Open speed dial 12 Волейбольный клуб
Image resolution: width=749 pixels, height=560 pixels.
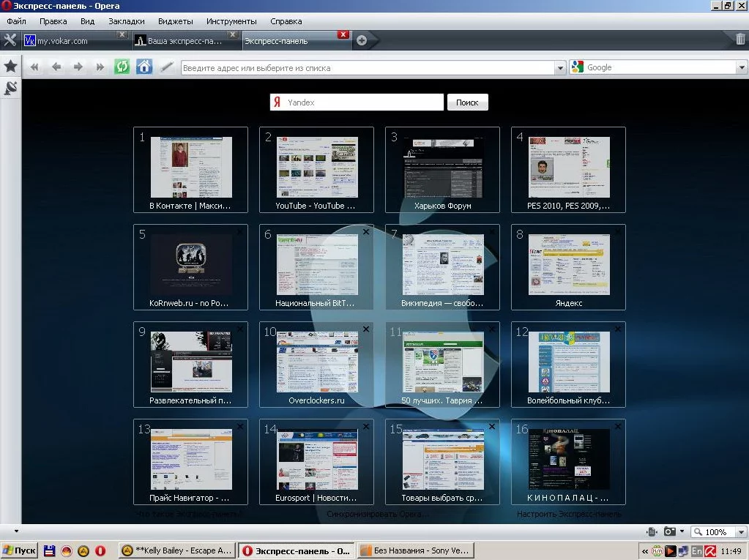click(568, 365)
